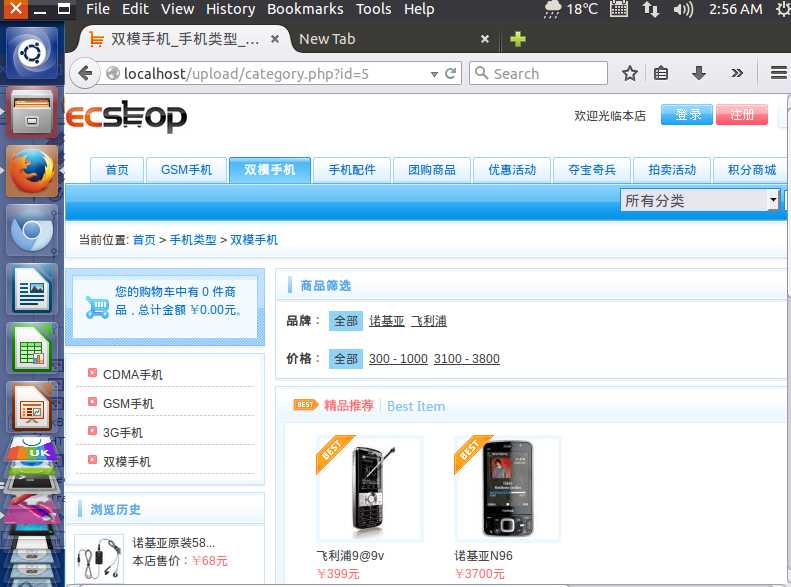Click the red 注册 register button
This screenshot has height=587, width=791.
click(742, 115)
